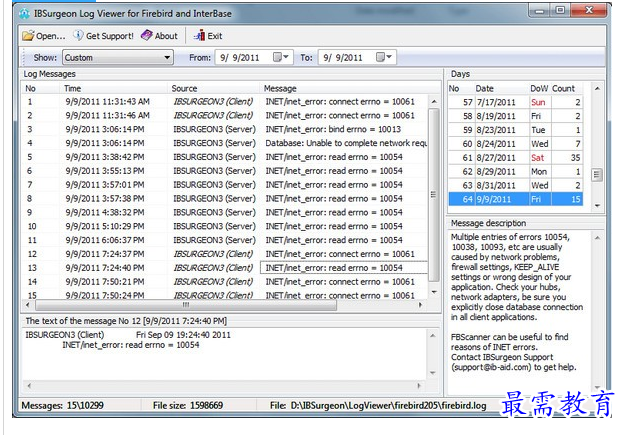Select log entry at 5:10:29 PM
Image resolution: width=623 pixels, height=435 pixels.
point(225,226)
